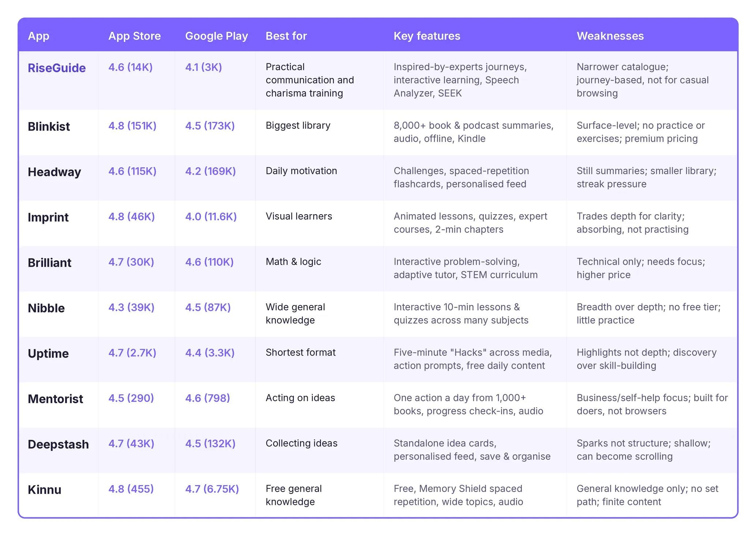Screen dimensions: 756x536
Task: Click the "Wide general knowledge" cell
Action: 295,314
